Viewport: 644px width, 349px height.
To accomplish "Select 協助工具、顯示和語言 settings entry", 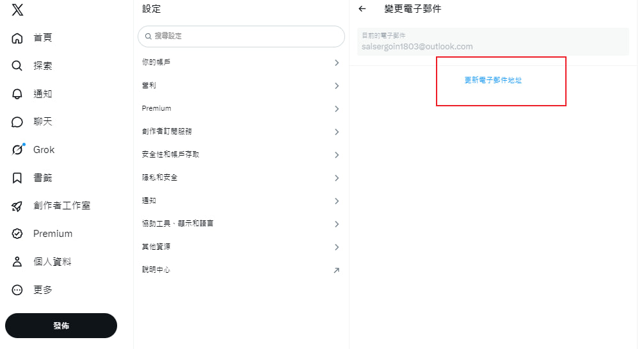I will pyautogui.click(x=241, y=223).
